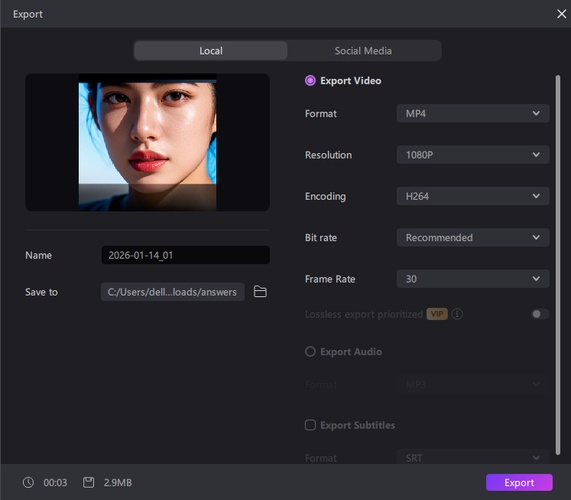This screenshot has height=500, width=571.
Task: Click the purple Export button
Action: click(519, 483)
